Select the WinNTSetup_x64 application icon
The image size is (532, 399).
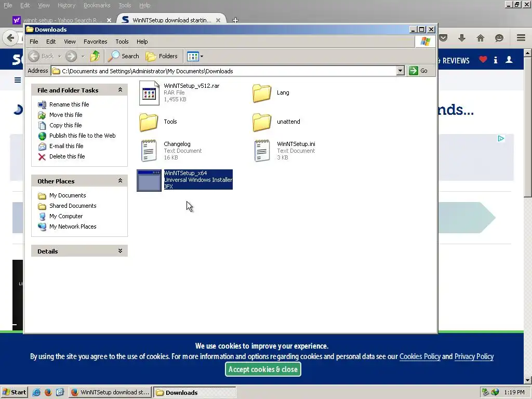pos(149,180)
